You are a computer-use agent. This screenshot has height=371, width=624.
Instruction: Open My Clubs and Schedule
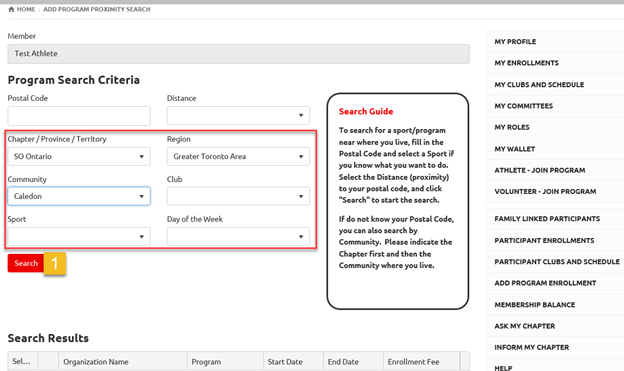[x=539, y=85]
